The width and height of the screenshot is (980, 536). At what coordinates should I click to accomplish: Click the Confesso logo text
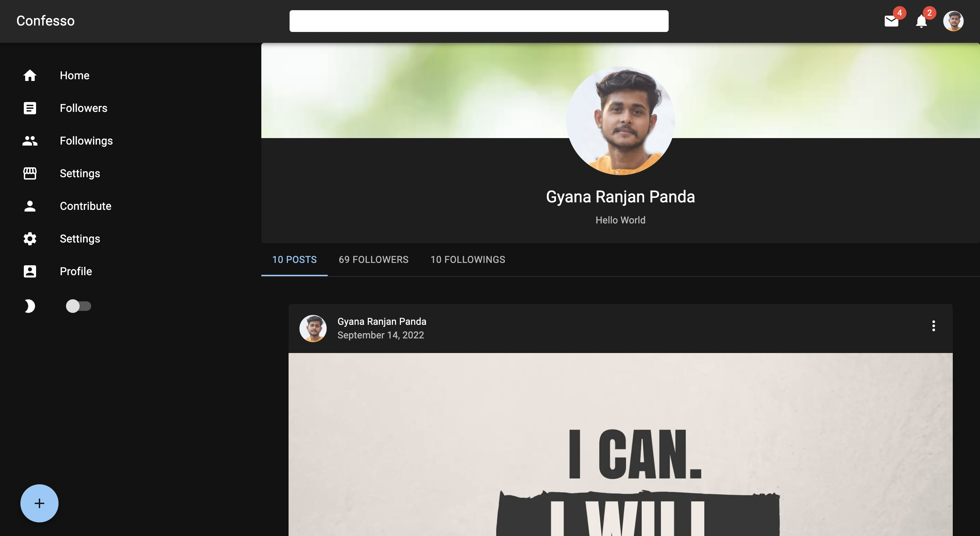point(45,21)
